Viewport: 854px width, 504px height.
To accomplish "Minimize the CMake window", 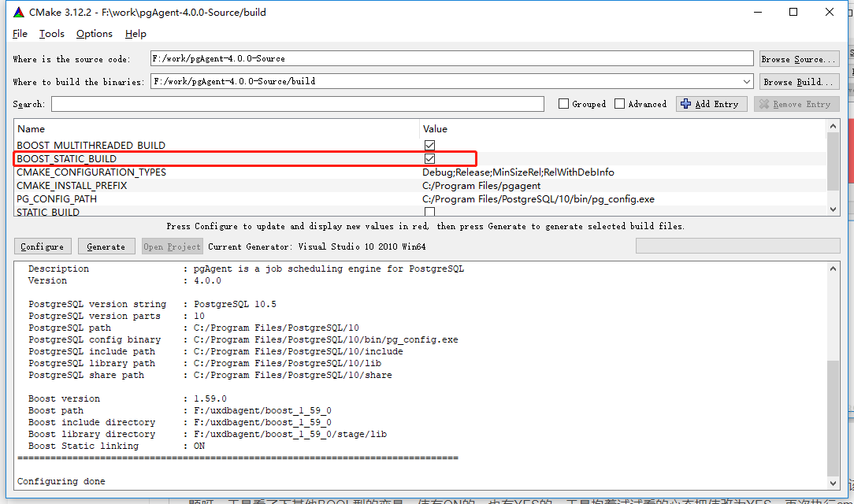I will pyautogui.click(x=758, y=12).
